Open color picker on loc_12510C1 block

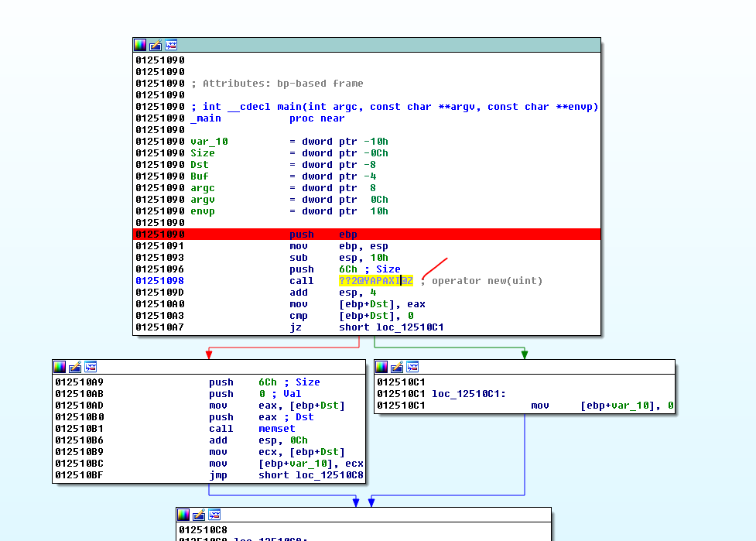coord(381,367)
